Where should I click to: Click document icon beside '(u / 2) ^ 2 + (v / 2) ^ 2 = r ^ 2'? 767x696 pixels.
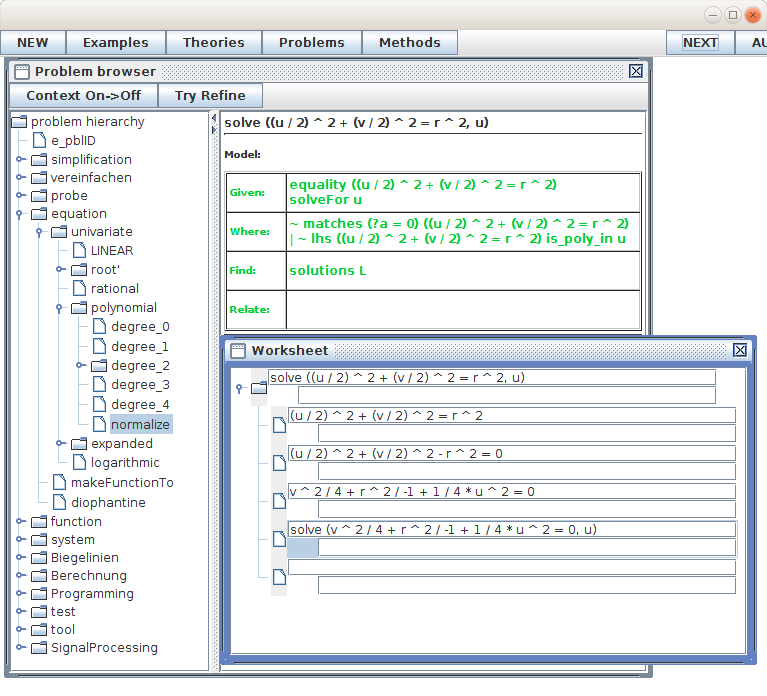pyautogui.click(x=279, y=425)
